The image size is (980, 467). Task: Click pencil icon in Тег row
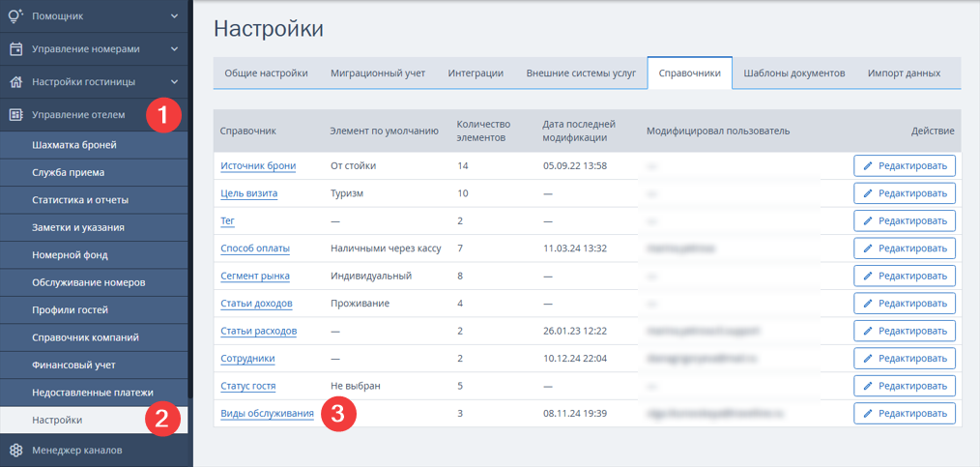[868, 221]
